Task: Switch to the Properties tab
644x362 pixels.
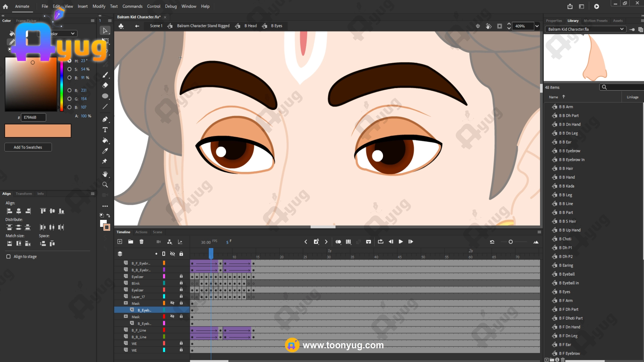Action: click(x=554, y=21)
